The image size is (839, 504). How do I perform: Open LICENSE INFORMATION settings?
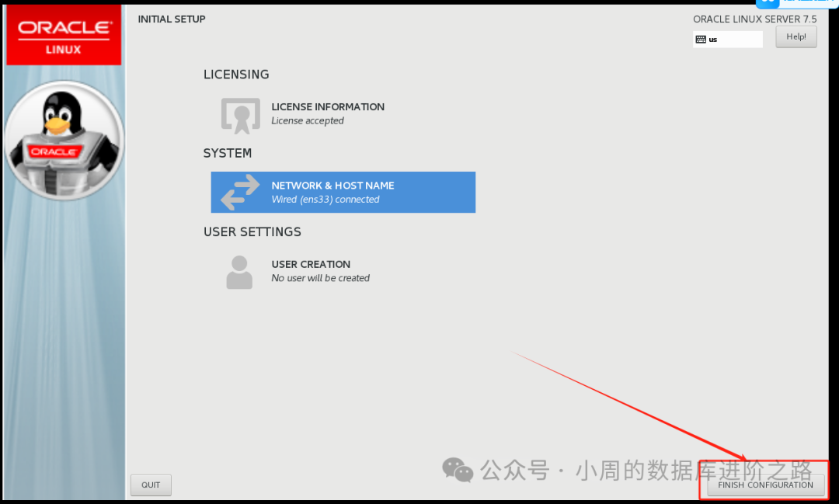pyautogui.click(x=328, y=107)
